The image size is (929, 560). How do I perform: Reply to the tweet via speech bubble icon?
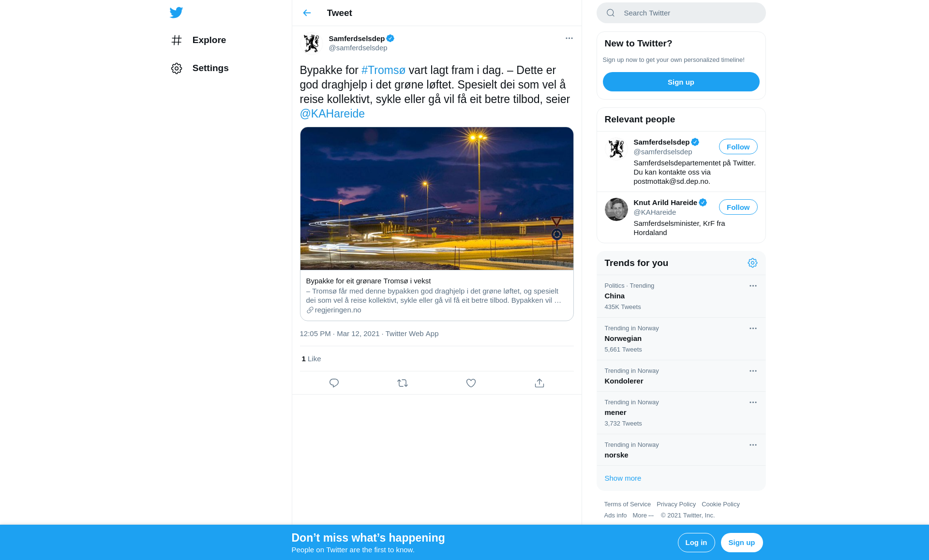(334, 383)
